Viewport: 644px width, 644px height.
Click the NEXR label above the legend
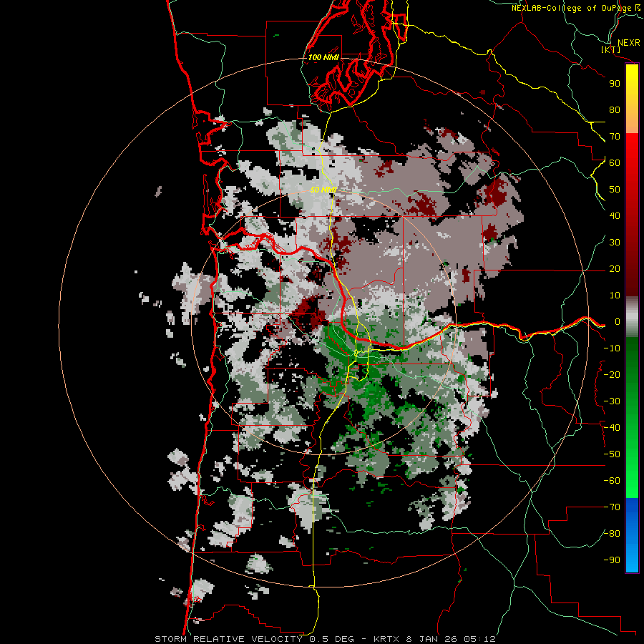[x=628, y=43]
